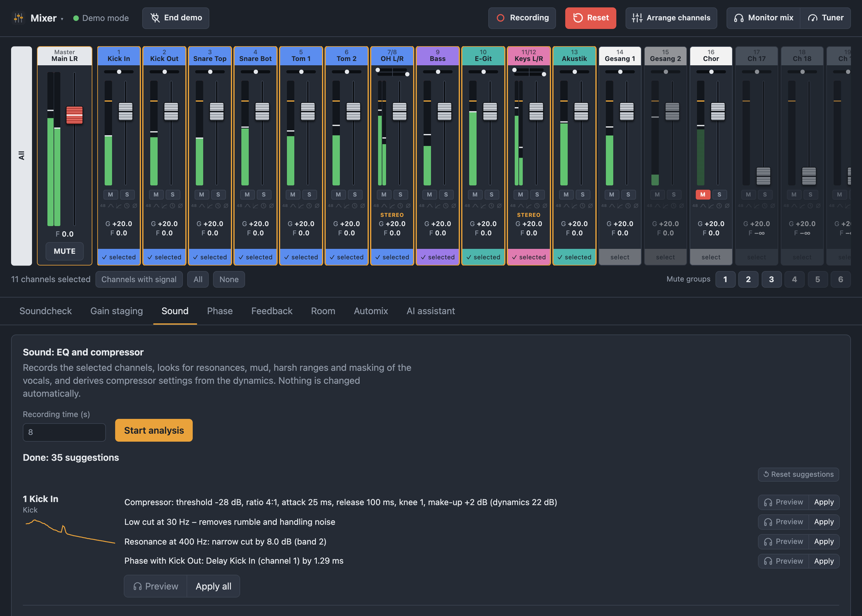Image resolution: width=862 pixels, height=616 pixels.
Task: Click Tom 1 delay clock icon
Action: click(x=309, y=206)
